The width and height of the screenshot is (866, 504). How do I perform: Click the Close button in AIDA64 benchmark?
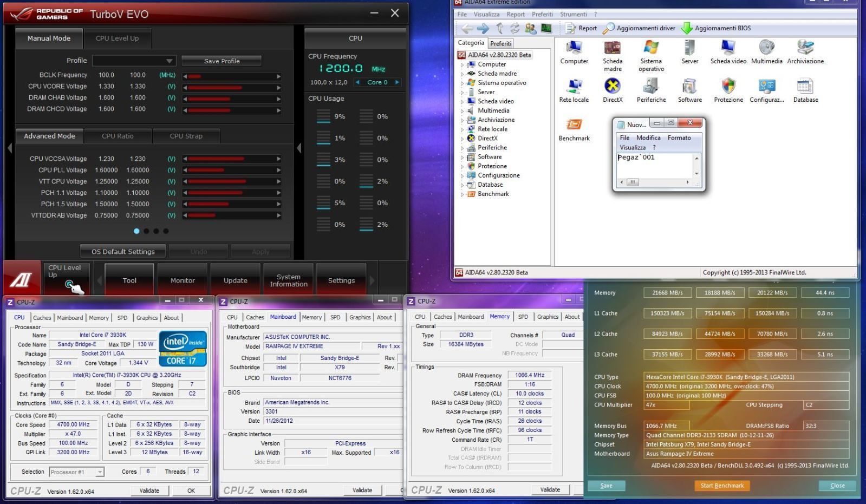coord(837,486)
